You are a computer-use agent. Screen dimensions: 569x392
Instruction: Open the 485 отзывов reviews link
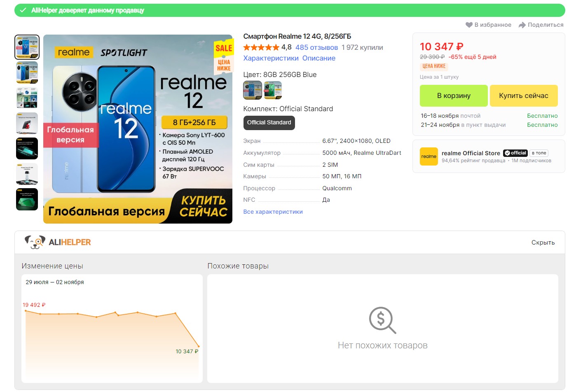click(x=316, y=48)
